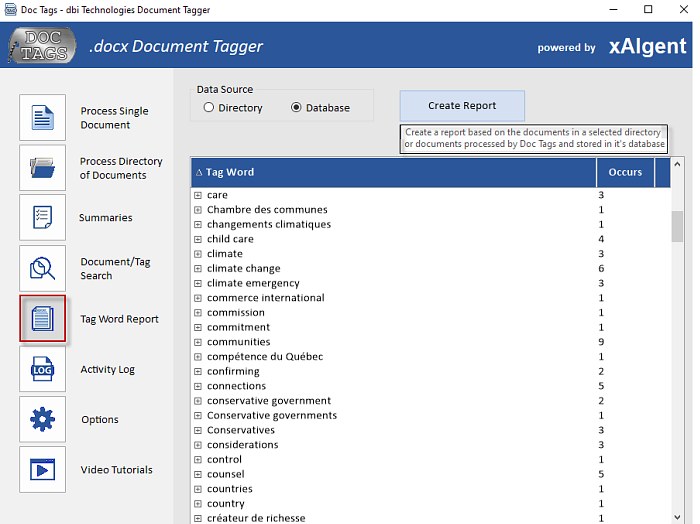Expand the 'control' tag row
The width and height of the screenshot is (700, 524).
coord(198,460)
